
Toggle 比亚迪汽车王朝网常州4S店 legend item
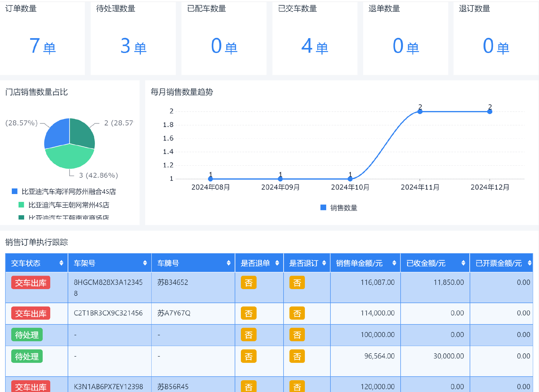[64, 205]
